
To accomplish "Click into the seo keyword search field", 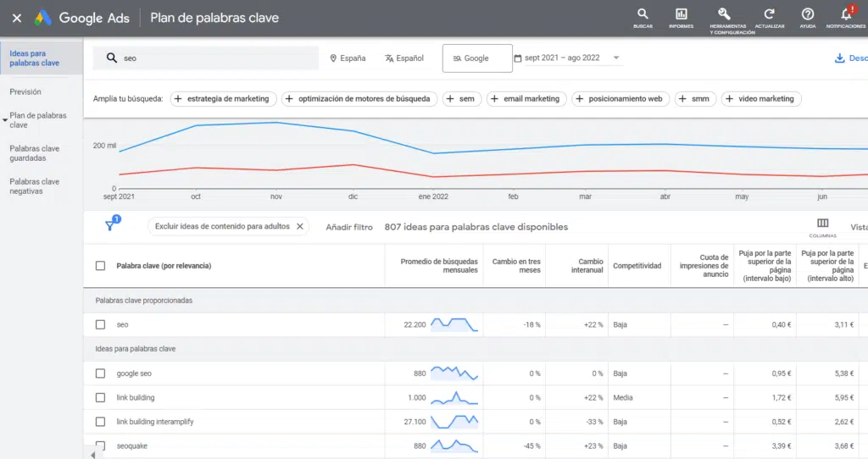I will [206, 58].
